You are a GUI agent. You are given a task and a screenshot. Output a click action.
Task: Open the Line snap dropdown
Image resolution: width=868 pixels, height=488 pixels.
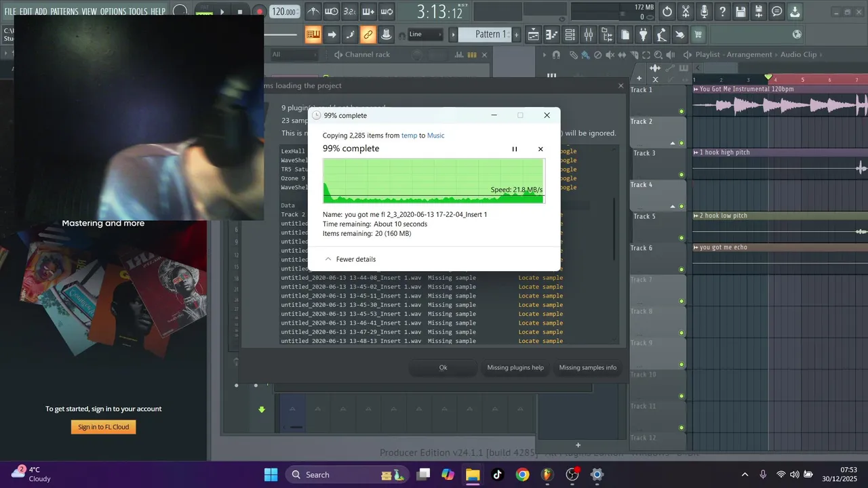pos(425,35)
